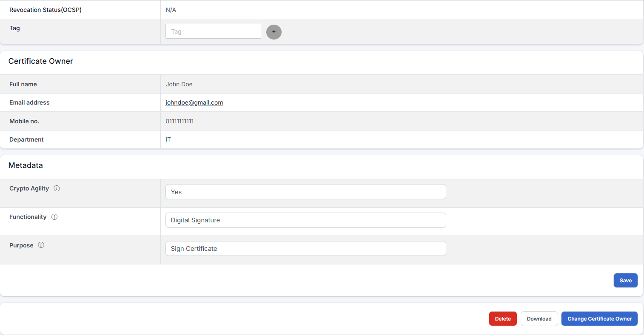Click the red Delete button
The width and height of the screenshot is (644, 335).
[503, 318]
